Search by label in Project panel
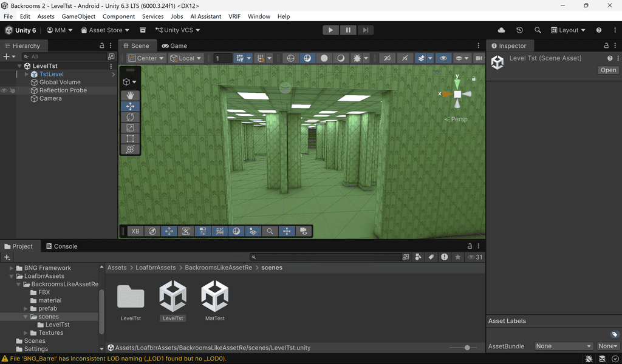Viewport: 622px width, 364px height. tap(431, 257)
